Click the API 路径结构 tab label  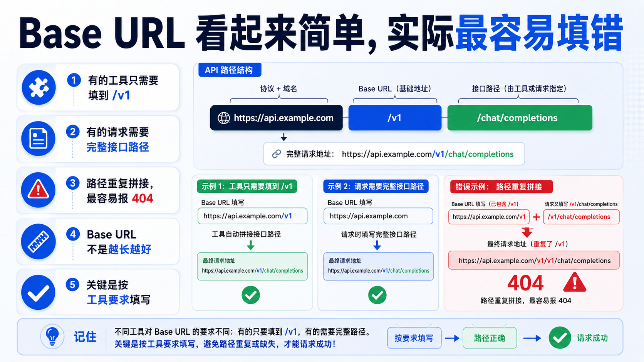point(230,70)
